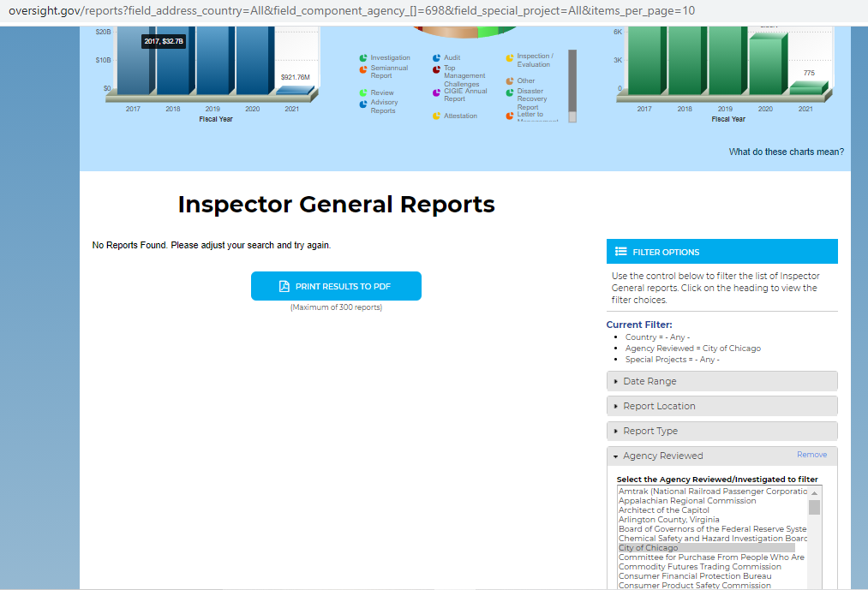Click the Attestation legend pie icon

[436, 116]
